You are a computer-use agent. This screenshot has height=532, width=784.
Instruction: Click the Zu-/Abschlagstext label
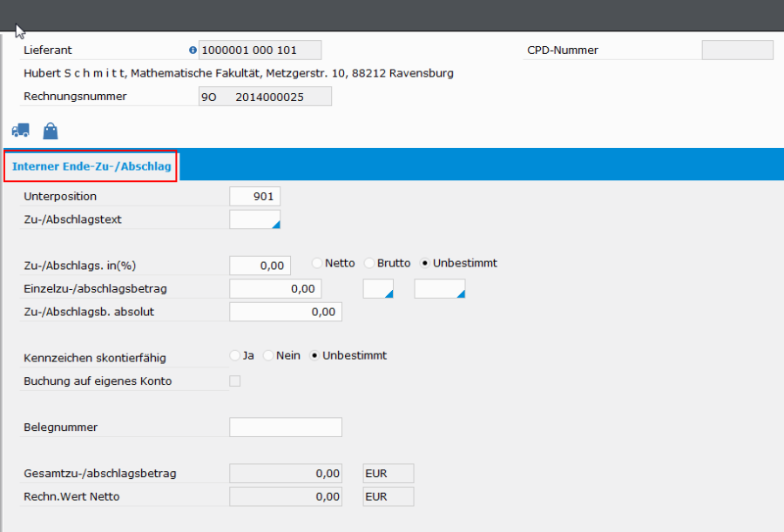click(72, 219)
